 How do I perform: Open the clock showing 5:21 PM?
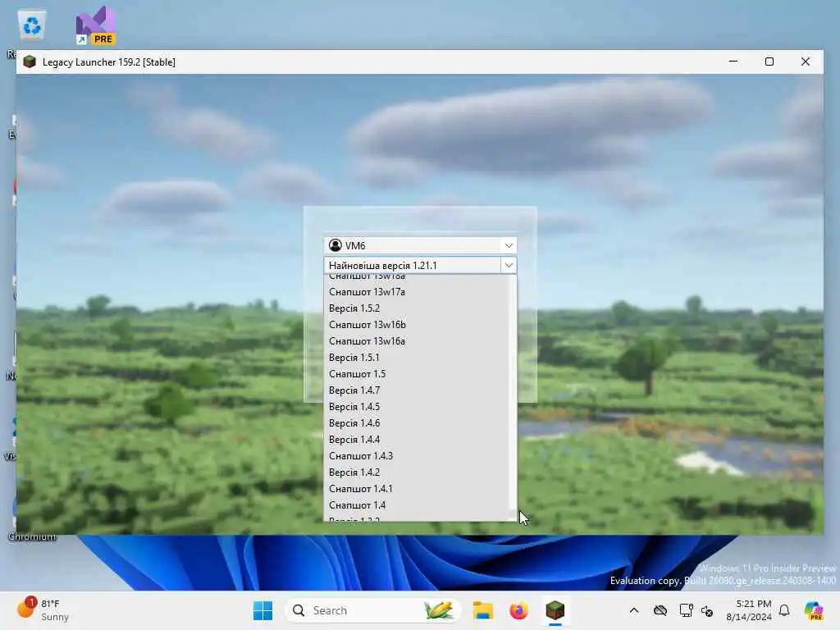(x=748, y=610)
